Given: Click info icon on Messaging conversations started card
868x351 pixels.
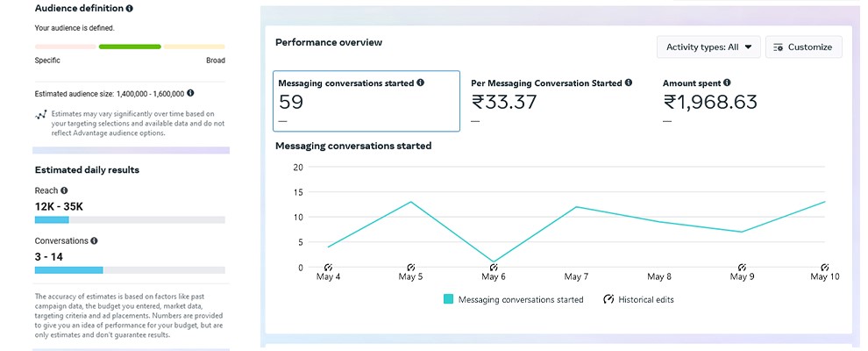Looking at the screenshot, I should pyautogui.click(x=420, y=83).
